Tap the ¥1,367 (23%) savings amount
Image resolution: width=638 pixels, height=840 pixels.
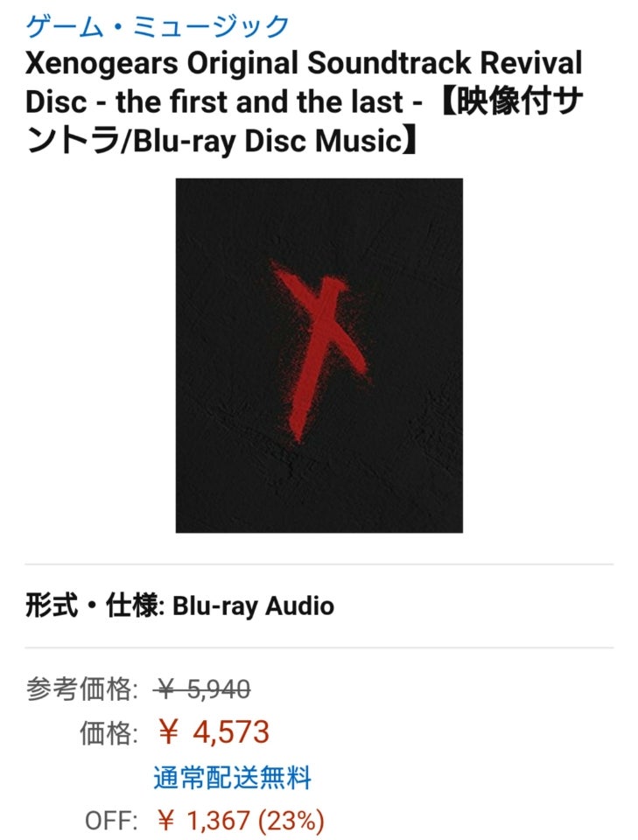coord(241,821)
